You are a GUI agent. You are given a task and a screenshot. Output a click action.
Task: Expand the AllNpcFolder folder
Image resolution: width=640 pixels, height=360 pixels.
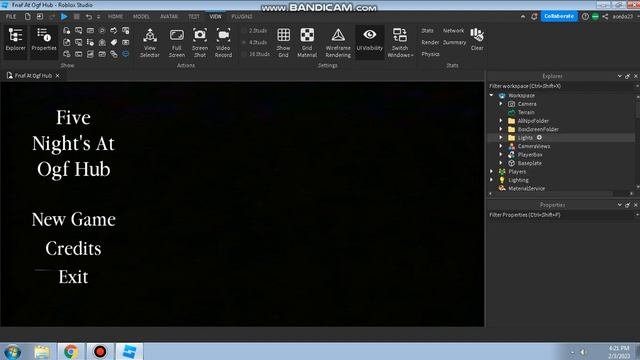[501, 121]
